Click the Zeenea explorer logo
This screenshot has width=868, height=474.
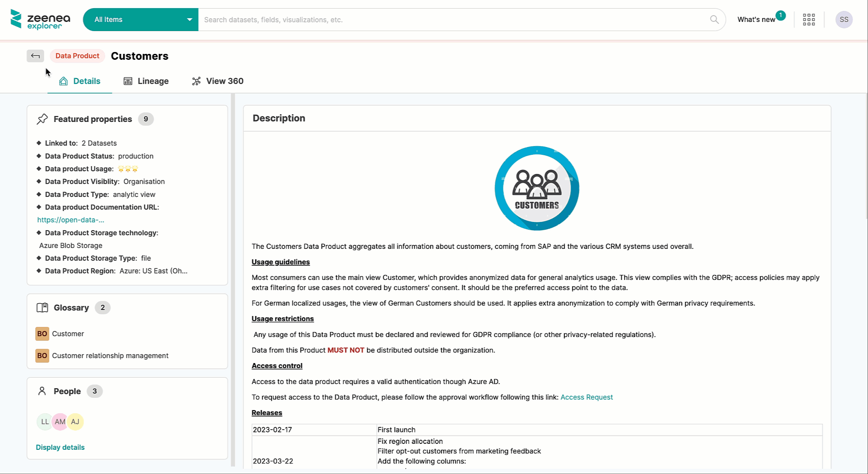[x=40, y=19]
